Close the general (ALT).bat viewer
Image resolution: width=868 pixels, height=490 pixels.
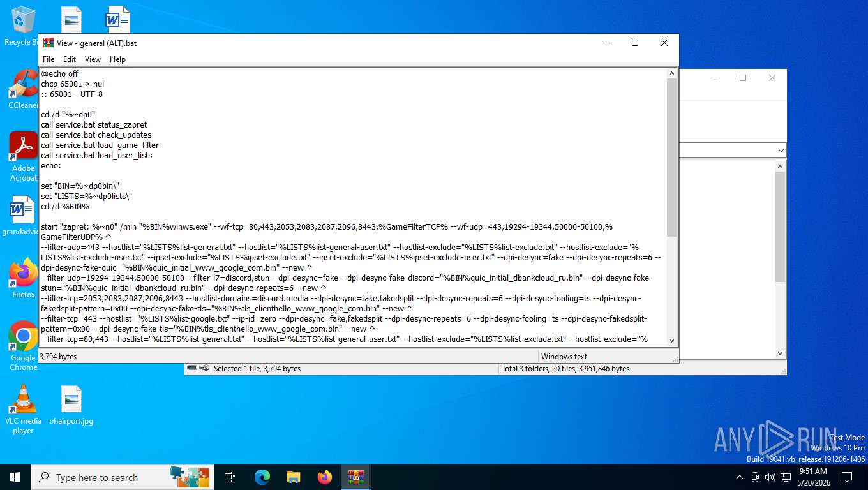coord(664,43)
